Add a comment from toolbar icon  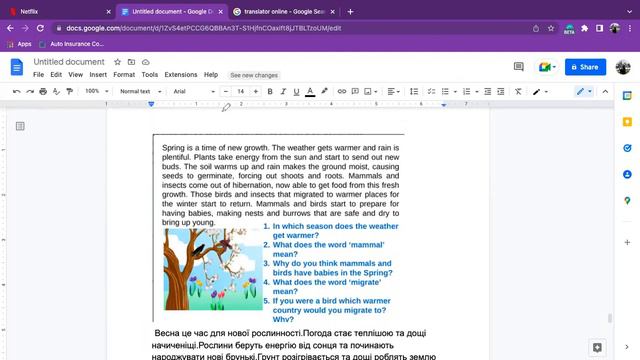tap(355, 91)
